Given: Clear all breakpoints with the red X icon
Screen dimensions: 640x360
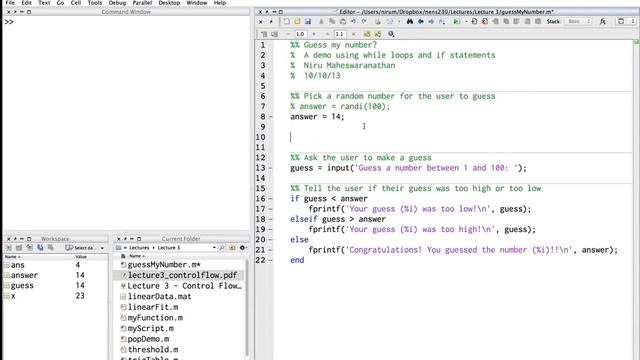Looking at the screenshot, I should [484, 22].
